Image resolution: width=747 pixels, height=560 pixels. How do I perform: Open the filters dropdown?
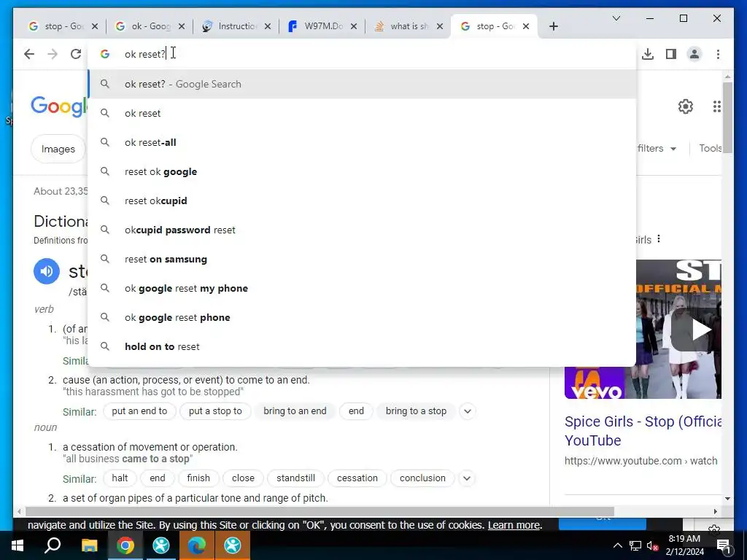point(657,149)
